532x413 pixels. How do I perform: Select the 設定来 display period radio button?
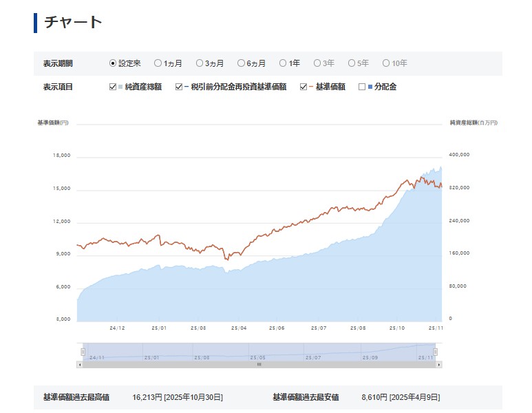tap(113, 63)
